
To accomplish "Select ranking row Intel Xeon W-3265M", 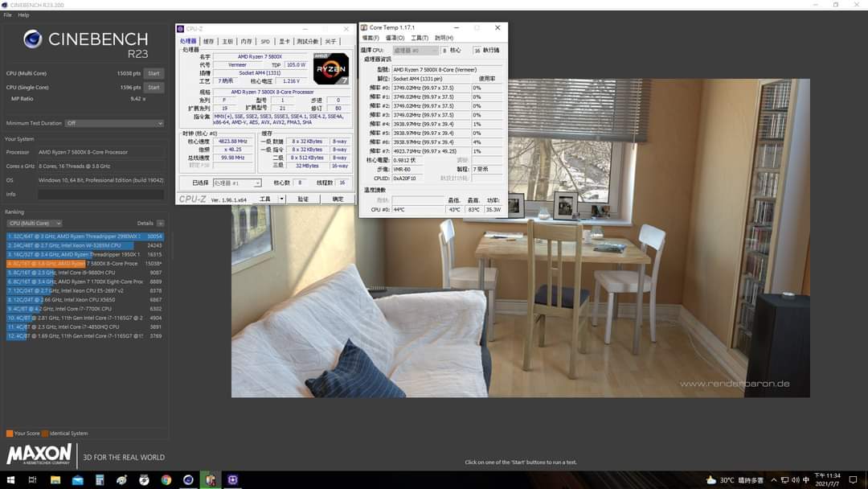I will tap(84, 245).
